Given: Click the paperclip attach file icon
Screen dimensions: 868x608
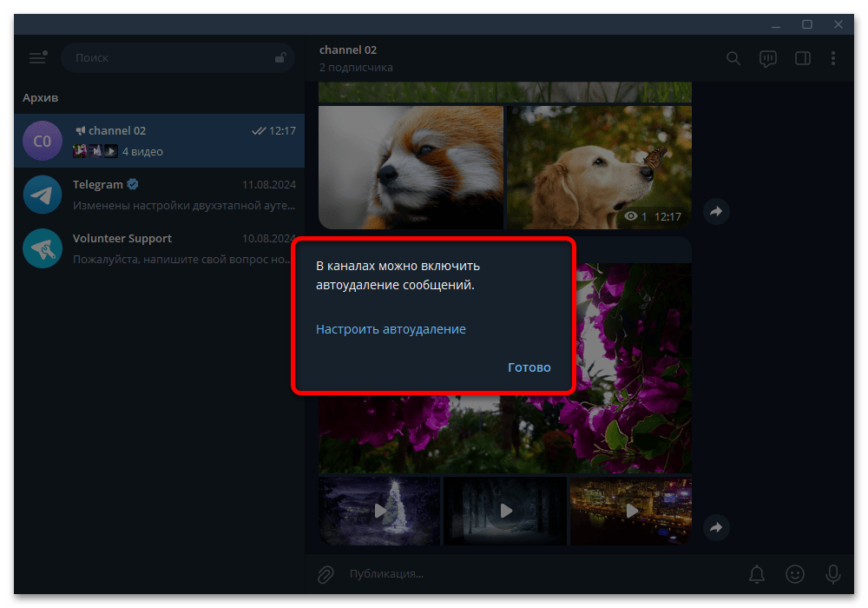Looking at the screenshot, I should pos(325,574).
